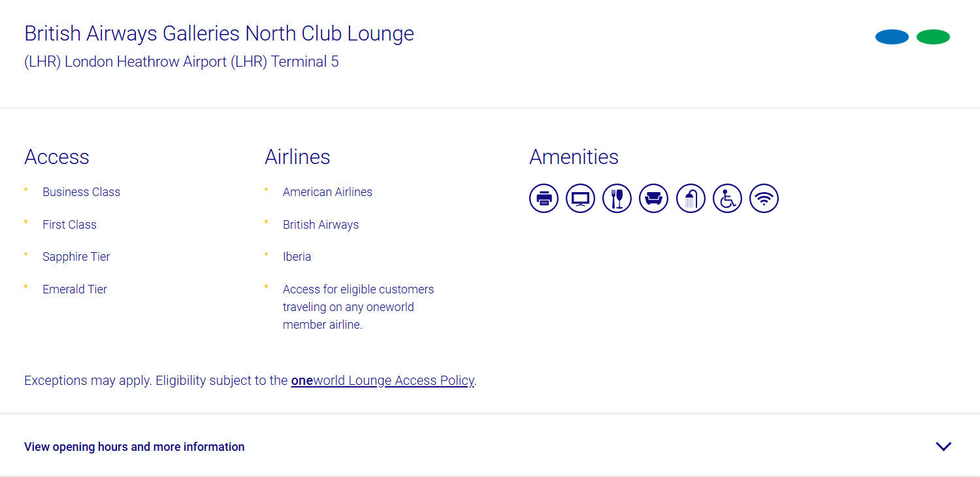Click the Emerald Tier access entry
This screenshot has height=477, width=980.
pos(74,289)
